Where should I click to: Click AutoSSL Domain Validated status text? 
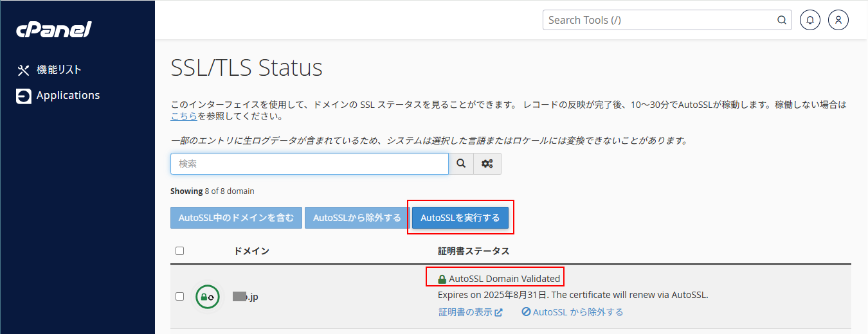pos(505,279)
